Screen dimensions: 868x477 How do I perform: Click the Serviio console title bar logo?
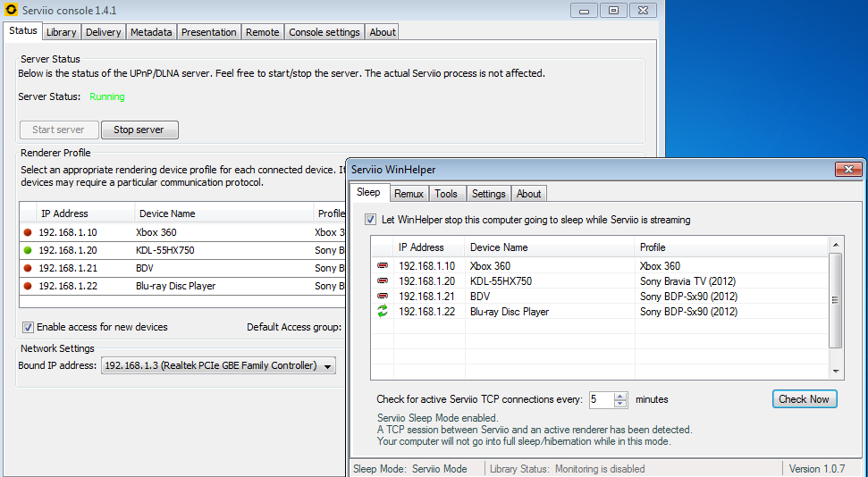pos(10,10)
